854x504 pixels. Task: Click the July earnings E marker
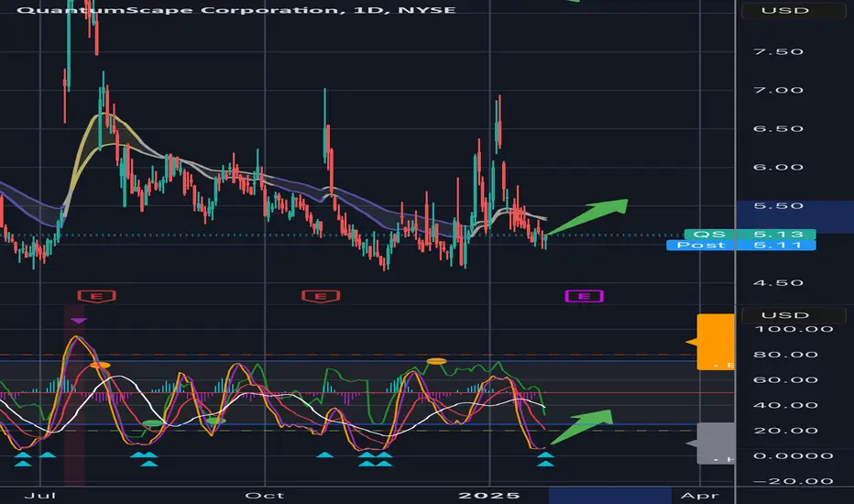(97, 296)
